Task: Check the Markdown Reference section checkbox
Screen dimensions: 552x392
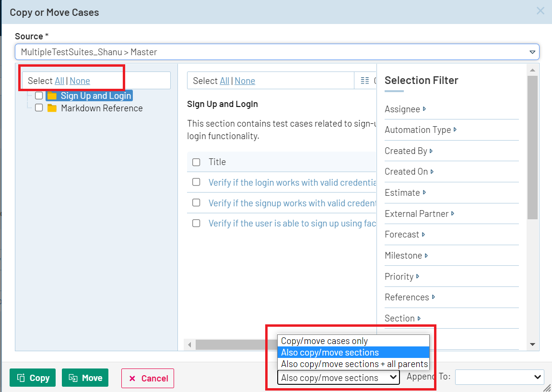Action: [x=39, y=108]
